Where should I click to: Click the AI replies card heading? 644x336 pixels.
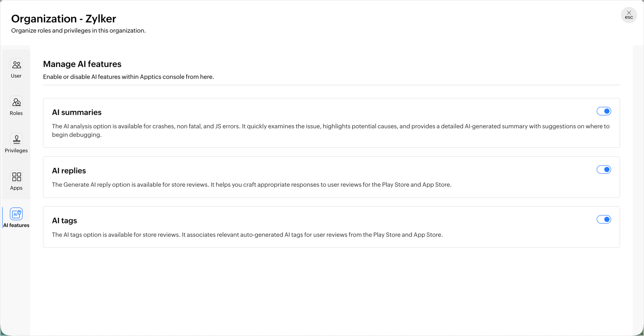coord(69,171)
